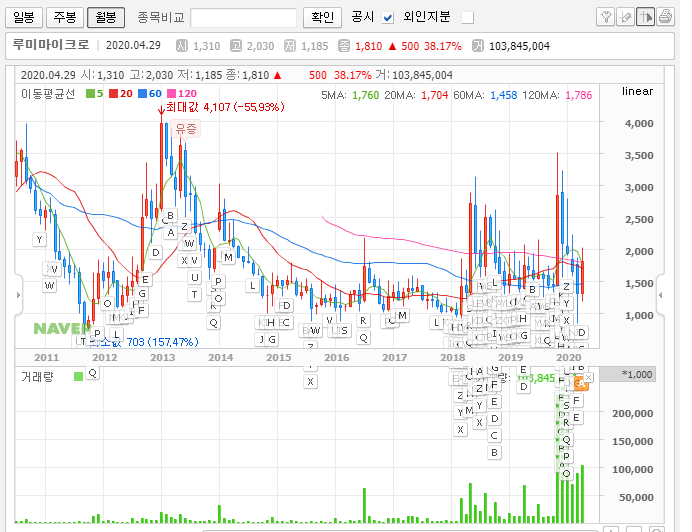Select the 월봉 monthly chart tab
The image size is (692, 532).
[106, 17]
